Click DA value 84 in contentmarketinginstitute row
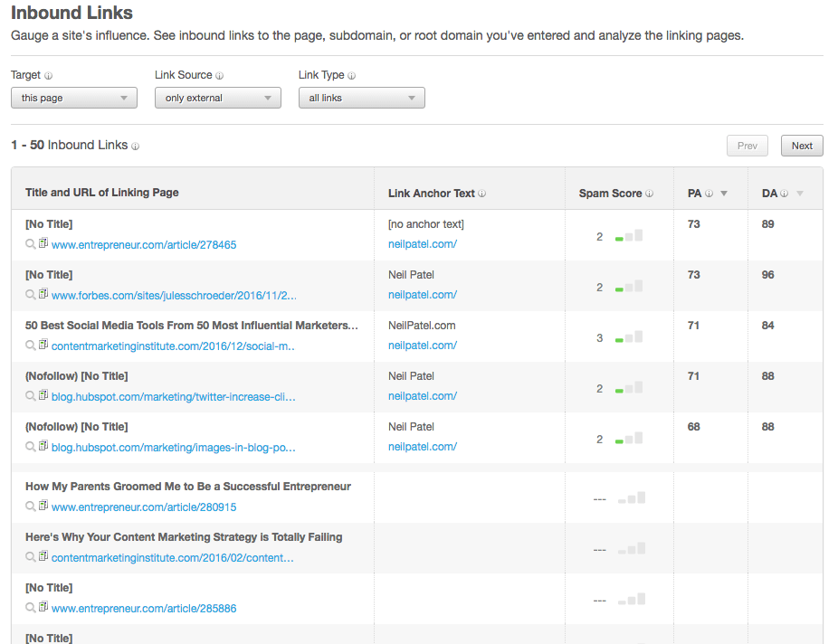Screen dimensions: 838x644 (768, 326)
